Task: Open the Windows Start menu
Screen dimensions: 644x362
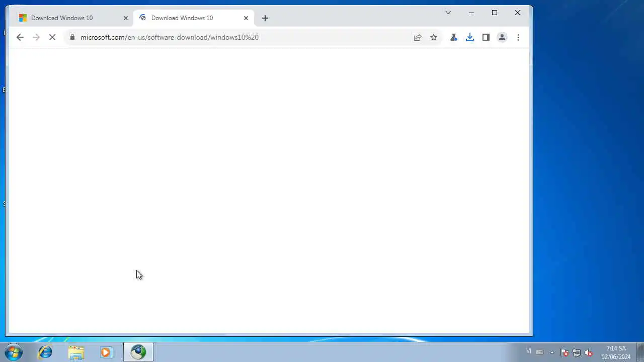Action: 14,352
